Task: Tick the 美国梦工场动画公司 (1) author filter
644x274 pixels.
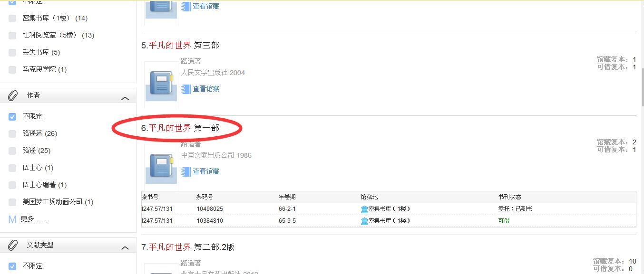Action: (x=12, y=202)
